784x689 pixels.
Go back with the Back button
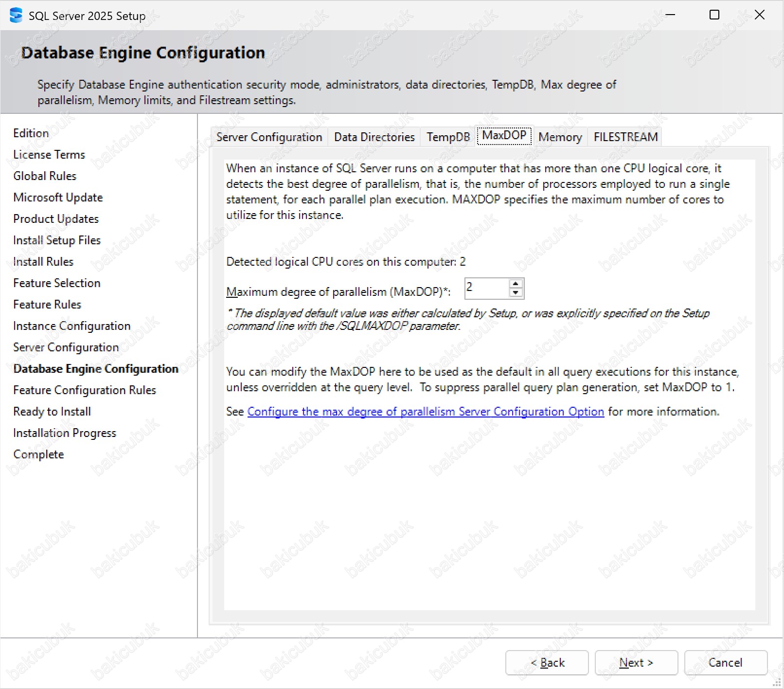pyautogui.click(x=547, y=663)
